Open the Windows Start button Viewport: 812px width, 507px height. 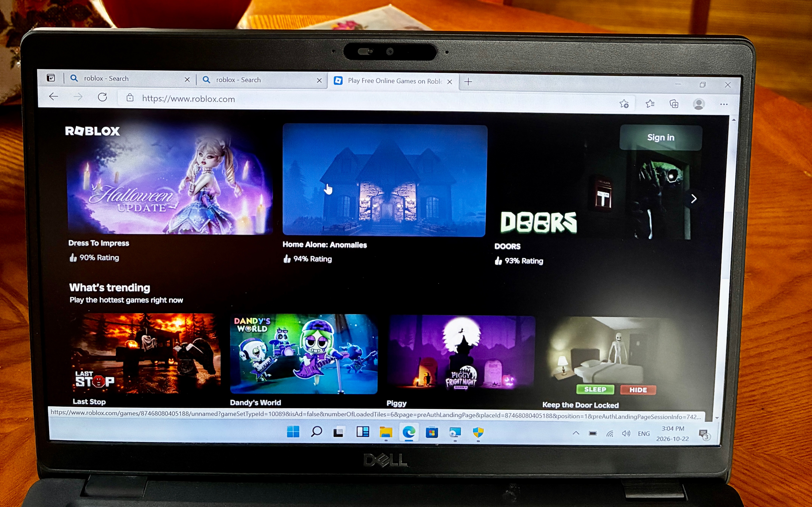click(x=293, y=432)
